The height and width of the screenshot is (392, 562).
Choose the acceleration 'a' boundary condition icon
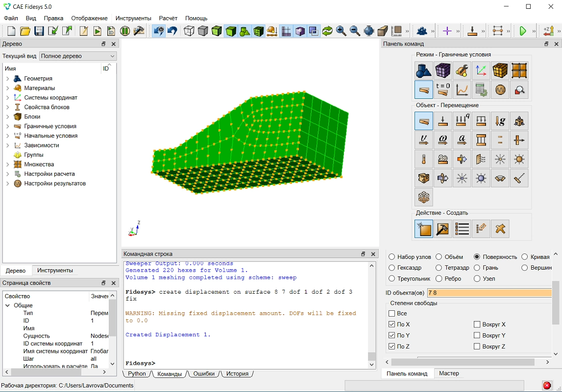[x=462, y=140]
